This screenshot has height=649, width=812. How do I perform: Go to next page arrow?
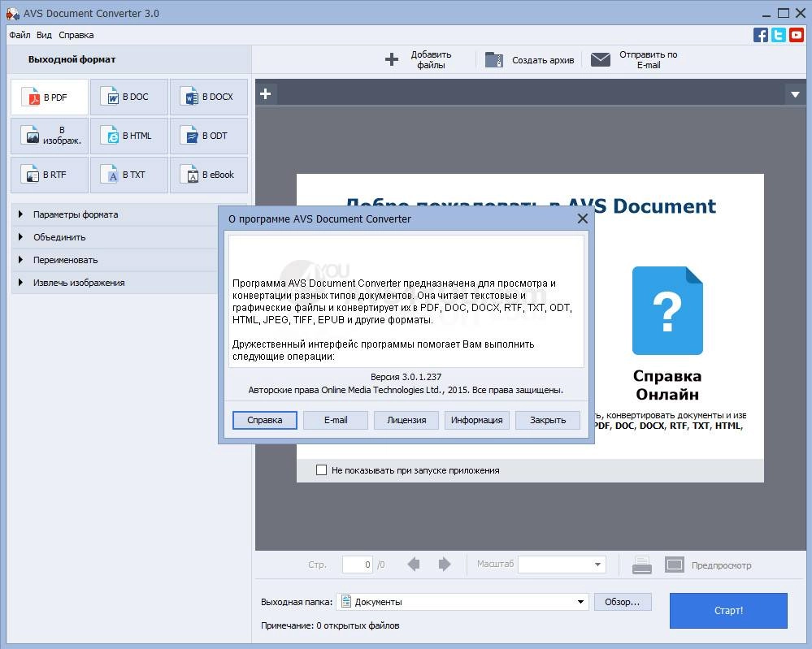[x=445, y=565]
